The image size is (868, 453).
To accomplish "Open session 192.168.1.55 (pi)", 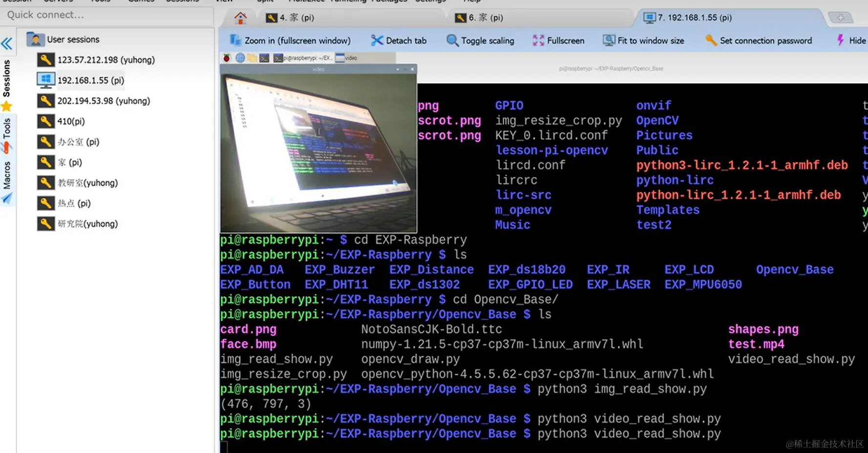I will click(91, 80).
